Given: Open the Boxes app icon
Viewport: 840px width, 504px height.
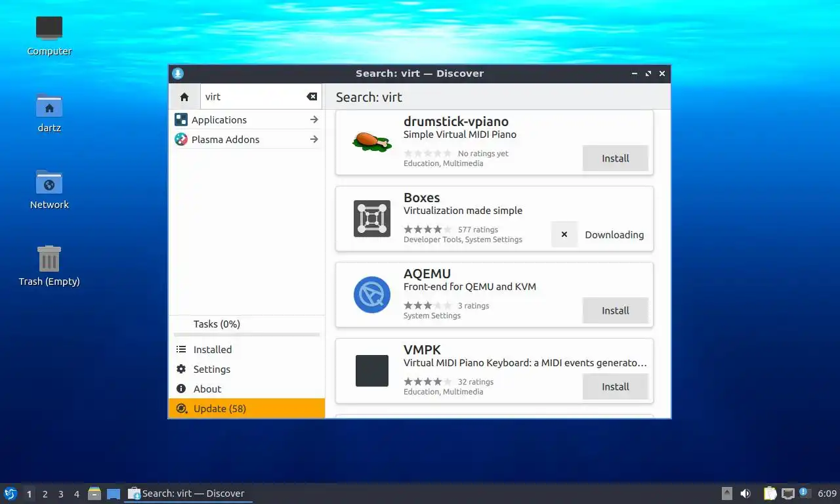Looking at the screenshot, I should (x=372, y=219).
